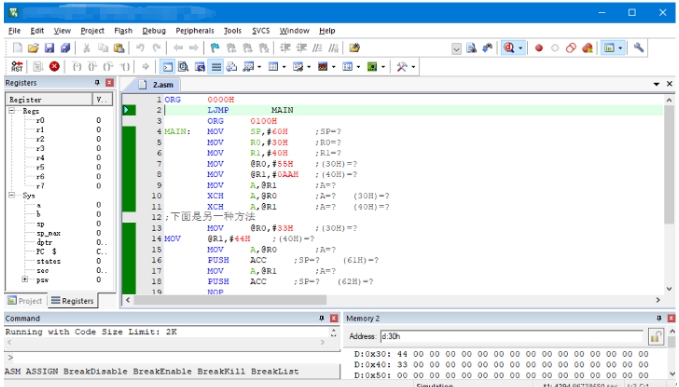This screenshot has height=387, width=679.
Task: Pin the Registers panel
Action: tap(97, 82)
